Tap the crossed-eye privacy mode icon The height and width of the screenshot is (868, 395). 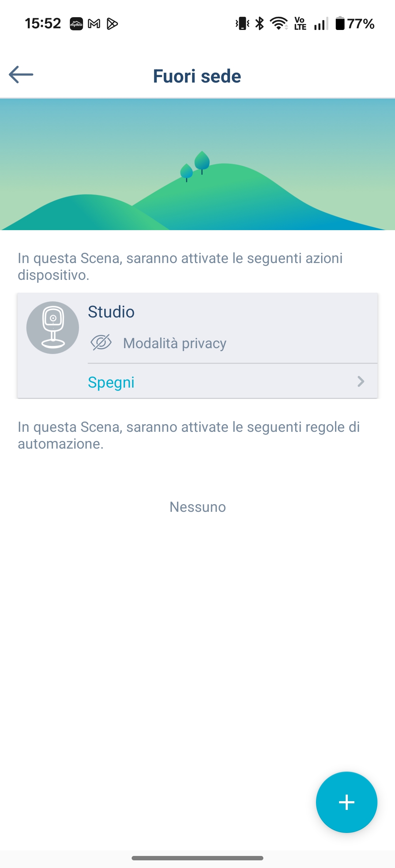point(101,343)
